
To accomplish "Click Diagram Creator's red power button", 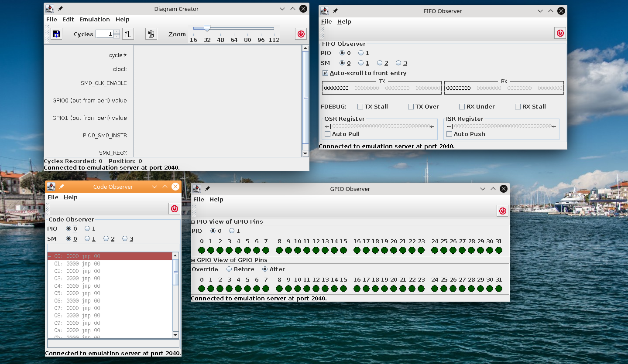I will pyautogui.click(x=301, y=34).
